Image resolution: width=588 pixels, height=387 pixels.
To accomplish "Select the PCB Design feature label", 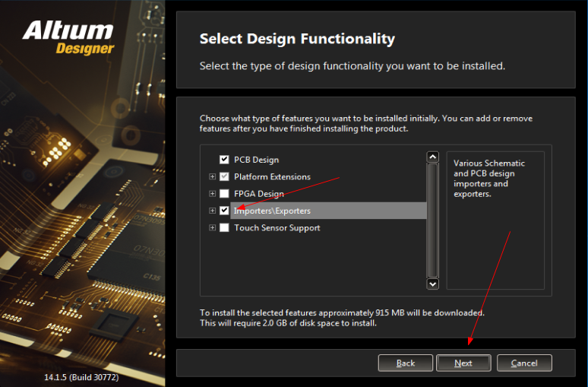I will point(256,160).
